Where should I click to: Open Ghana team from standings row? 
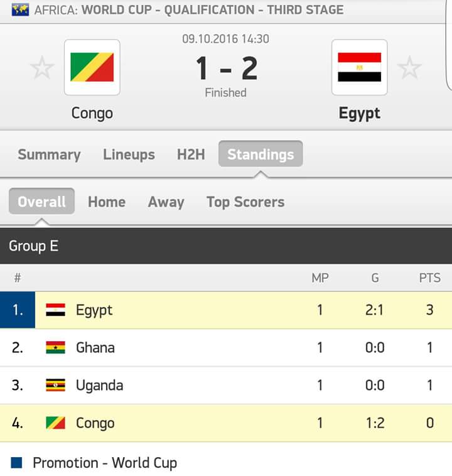pyautogui.click(x=95, y=348)
